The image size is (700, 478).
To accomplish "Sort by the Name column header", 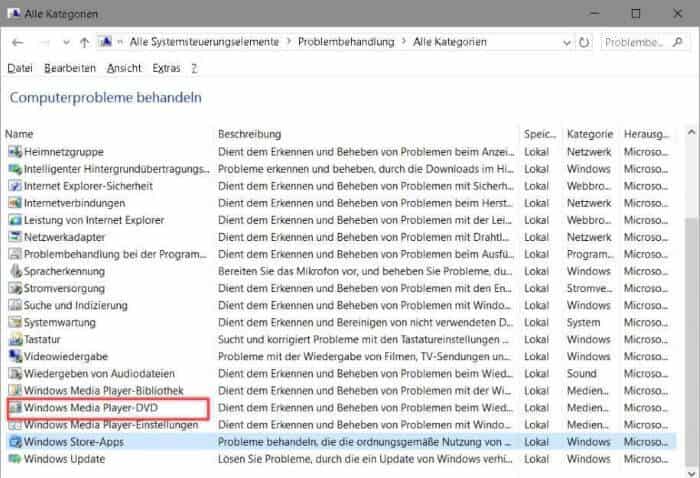I will [19, 134].
